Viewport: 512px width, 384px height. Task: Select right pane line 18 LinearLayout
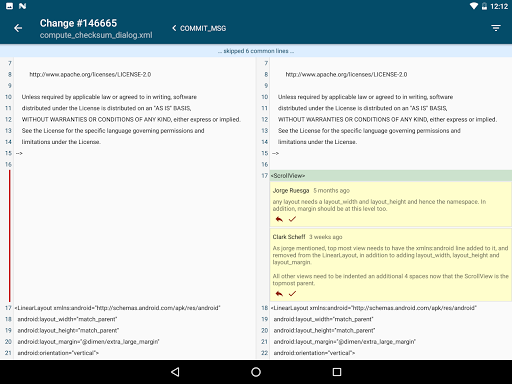click(373, 308)
